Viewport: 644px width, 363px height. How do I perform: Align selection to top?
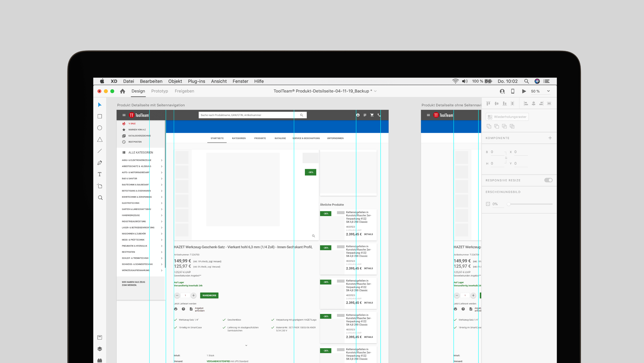coord(488,103)
